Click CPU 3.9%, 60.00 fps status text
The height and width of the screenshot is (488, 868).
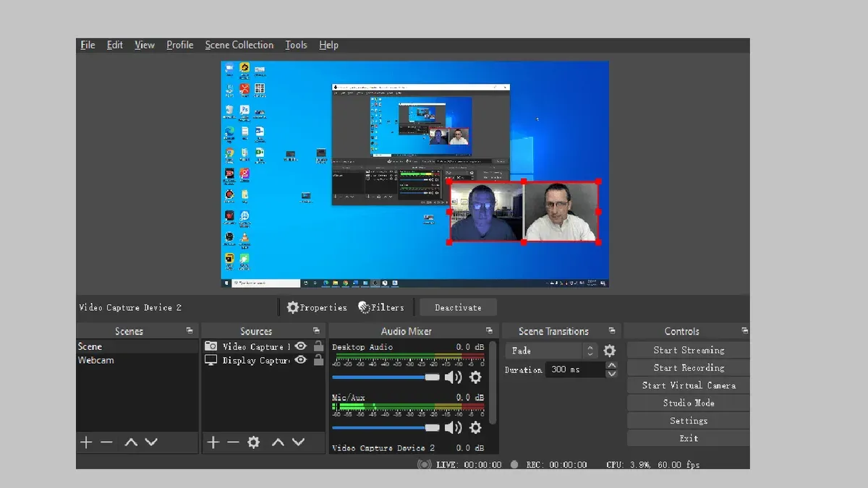(x=652, y=464)
